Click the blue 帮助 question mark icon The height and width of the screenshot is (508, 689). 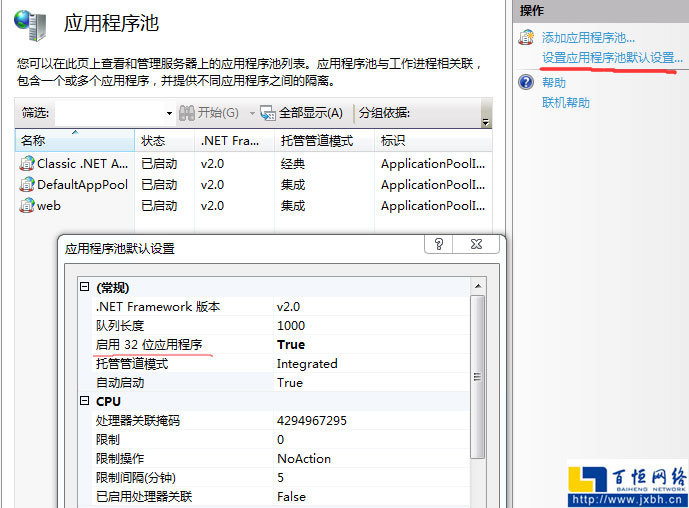[526, 82]
